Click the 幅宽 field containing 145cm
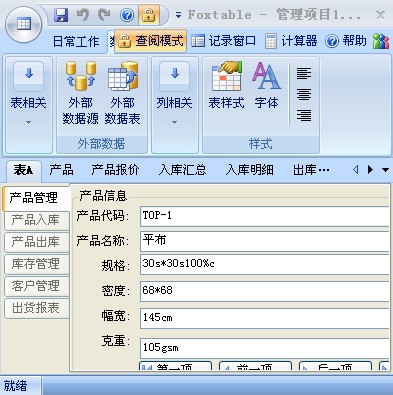Viewport: 393px width, 395px height. pyautogui.click(x=265, y=318)
